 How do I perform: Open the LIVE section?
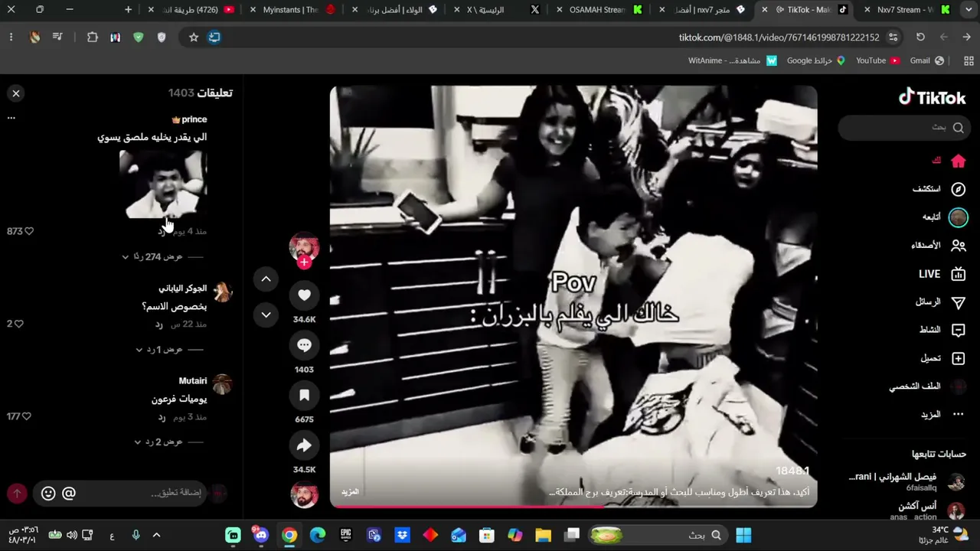[x=942, y=274]
